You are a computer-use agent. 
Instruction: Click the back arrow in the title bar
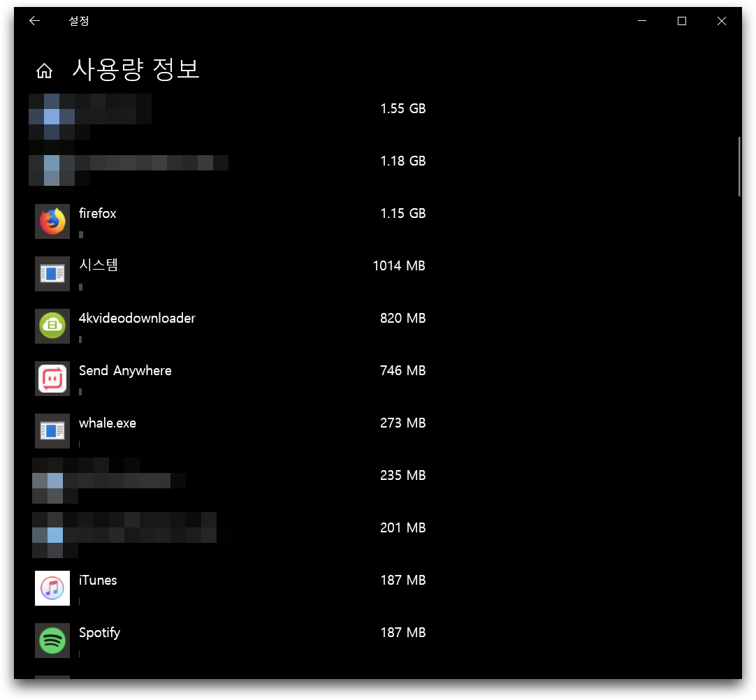[x=34, y=21]
